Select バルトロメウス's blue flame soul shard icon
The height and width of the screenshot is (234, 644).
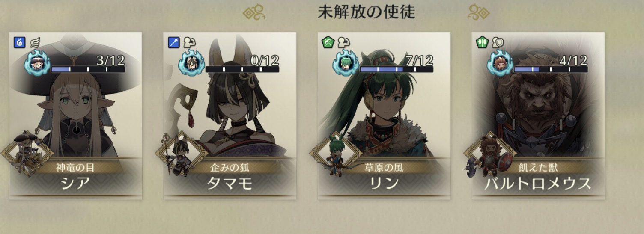click(499, 63)
